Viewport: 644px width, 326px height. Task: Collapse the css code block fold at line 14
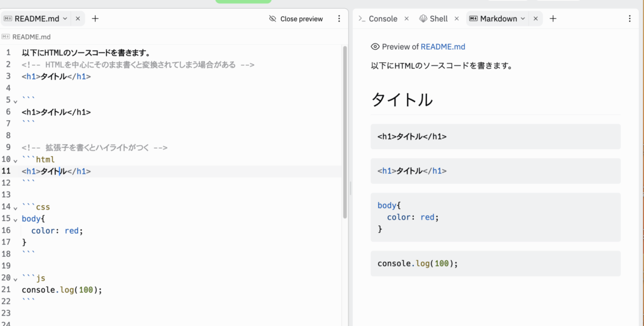point(16,208)
